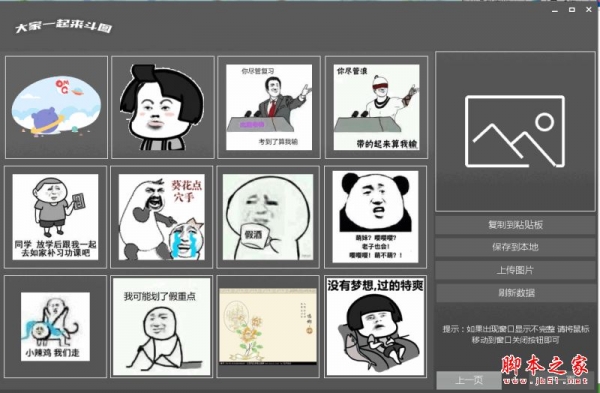Pick the 同学 放学后跟我一起 meme
Screen dimensions: 600x393
click(55, 217)
